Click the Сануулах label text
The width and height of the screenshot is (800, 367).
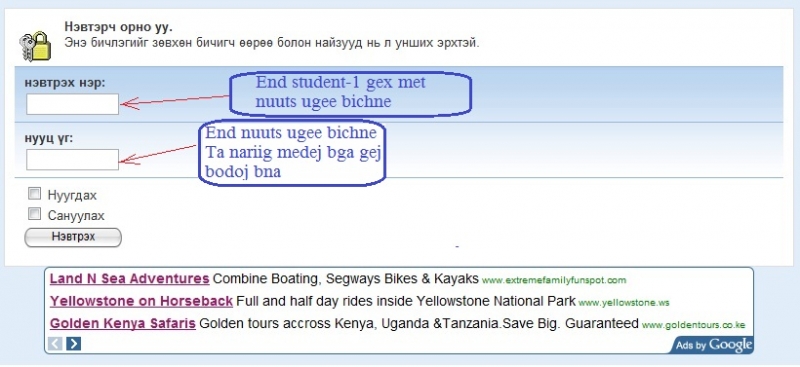click(x=76, y=215)
